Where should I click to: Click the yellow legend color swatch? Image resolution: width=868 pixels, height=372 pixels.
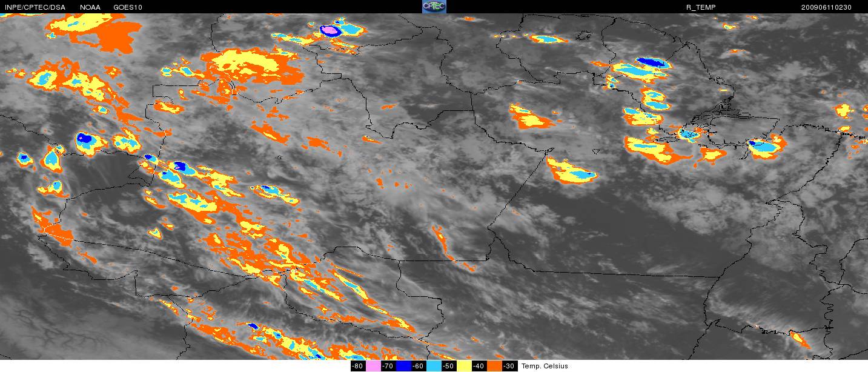click(x=464, y=366)
